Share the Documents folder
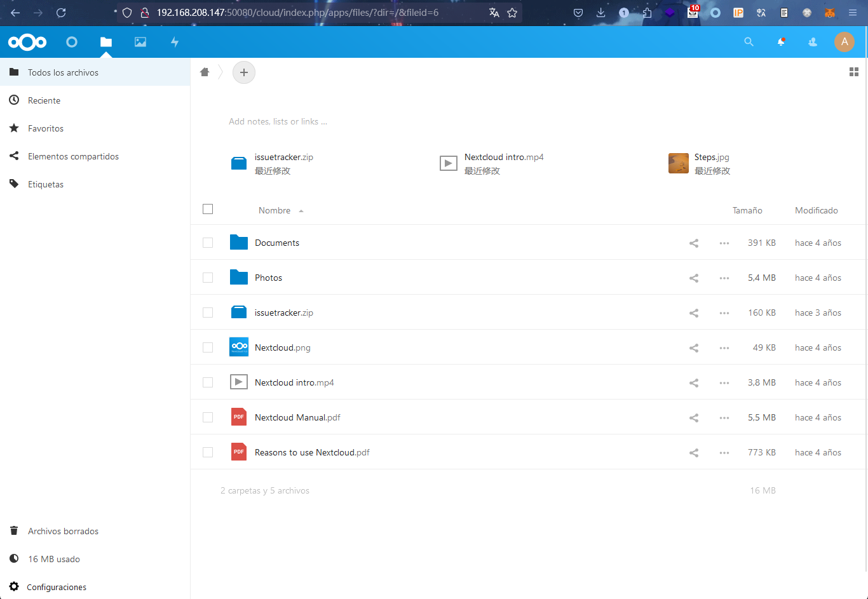 point(694,243)
